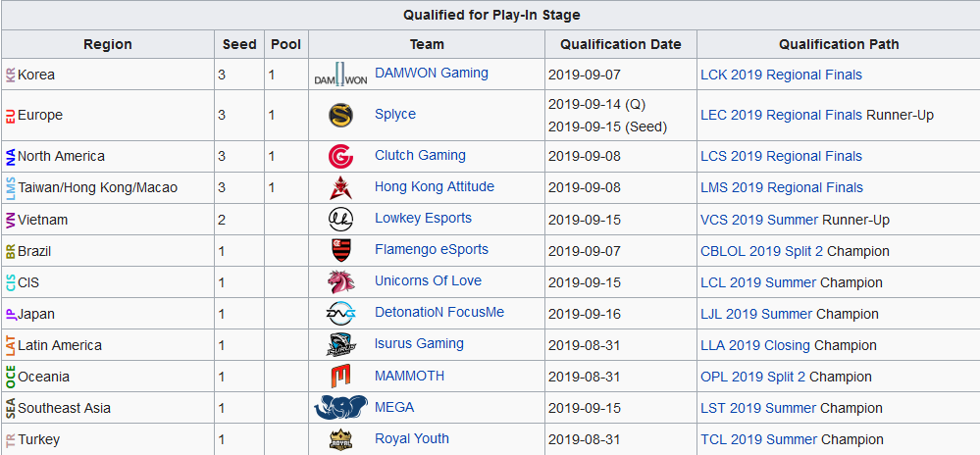The height and width of the screenshot is (455, 980).
Task: Click the DetonatioN FocusMe logo icon
Action: (x=340, y=314)
